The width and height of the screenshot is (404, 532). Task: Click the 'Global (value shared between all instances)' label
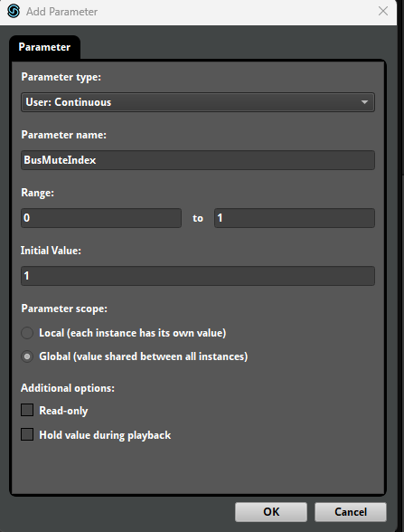pos(144,356)
